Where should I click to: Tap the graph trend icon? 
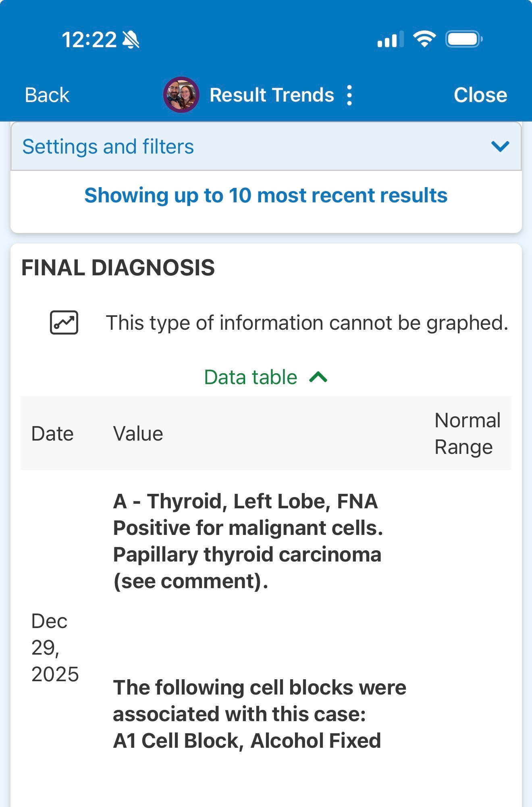(64, 322)
